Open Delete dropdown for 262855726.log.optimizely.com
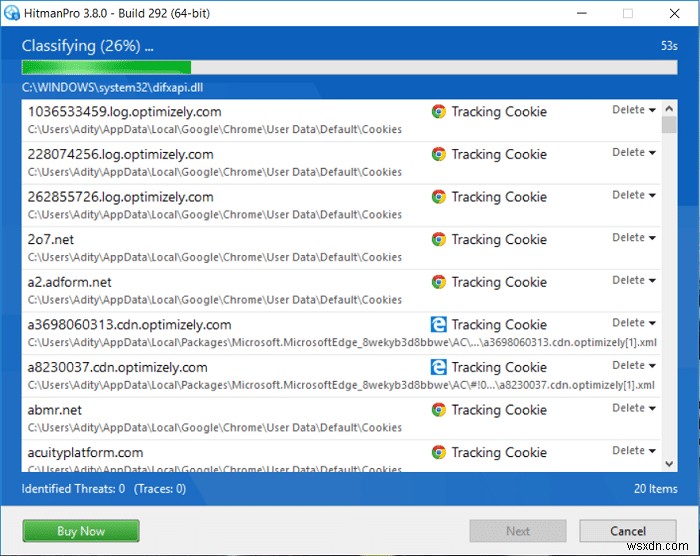This screenshot has height=556, width=700. pos(633,195)
